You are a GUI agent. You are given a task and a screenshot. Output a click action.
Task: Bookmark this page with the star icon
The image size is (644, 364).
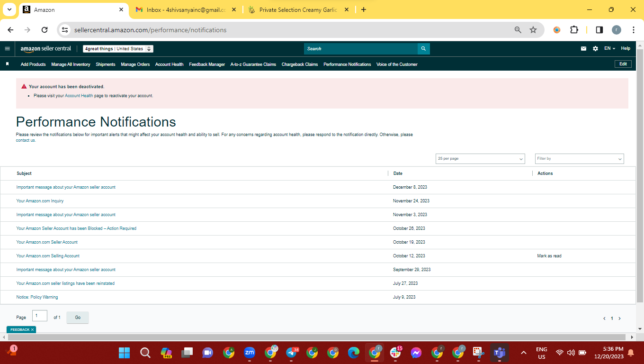click(533, 30)
